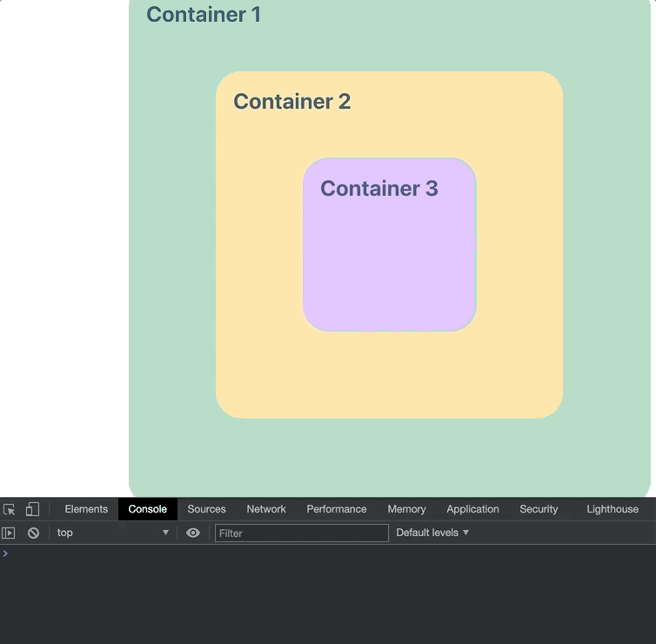
Task: Click the Container 3 purple box
Action: 390,245
